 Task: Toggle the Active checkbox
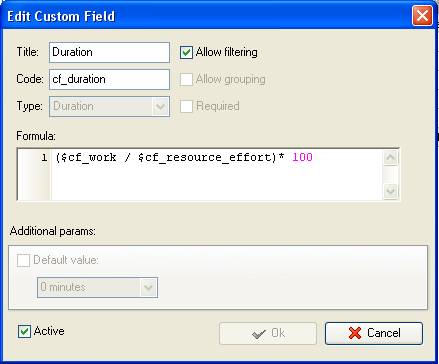(x=24, y=331)
